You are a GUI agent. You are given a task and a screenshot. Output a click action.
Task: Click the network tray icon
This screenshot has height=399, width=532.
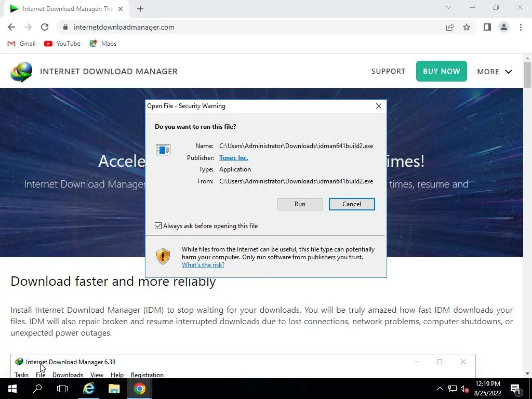point(453,389)
